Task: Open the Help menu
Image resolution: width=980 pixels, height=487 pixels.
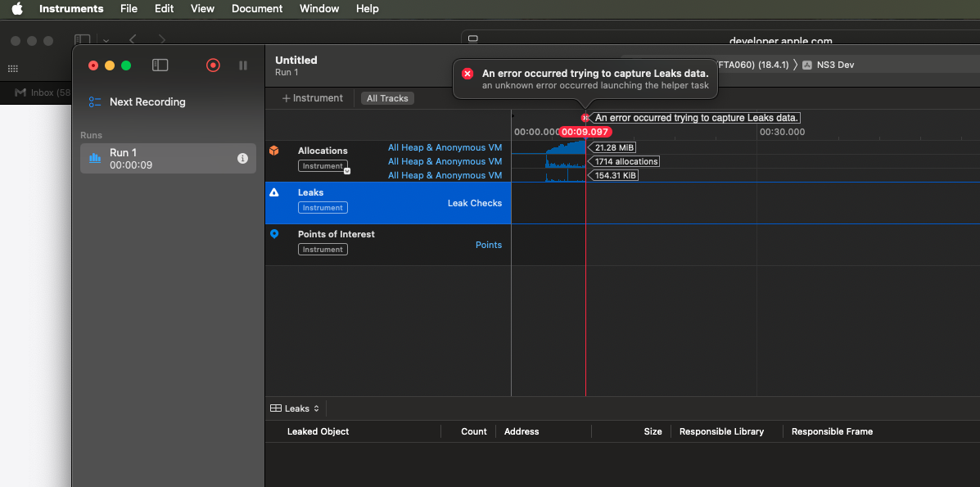Action: [x=368, y=9]
